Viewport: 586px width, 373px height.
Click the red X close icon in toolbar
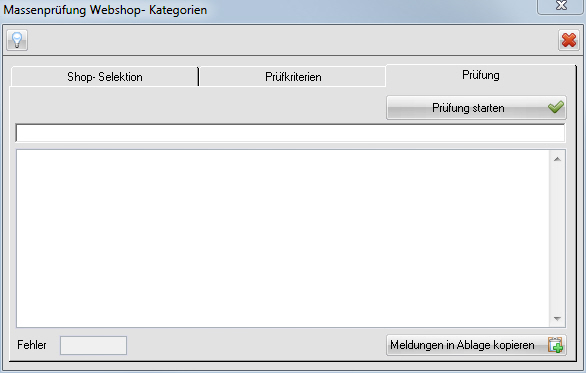pyautogui.click(x=568, y=40)
